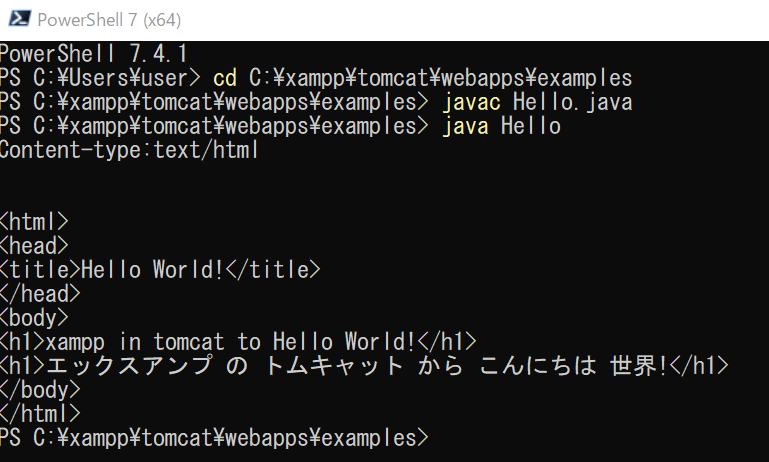Click the <title>Hello World!</title> line

160,270
